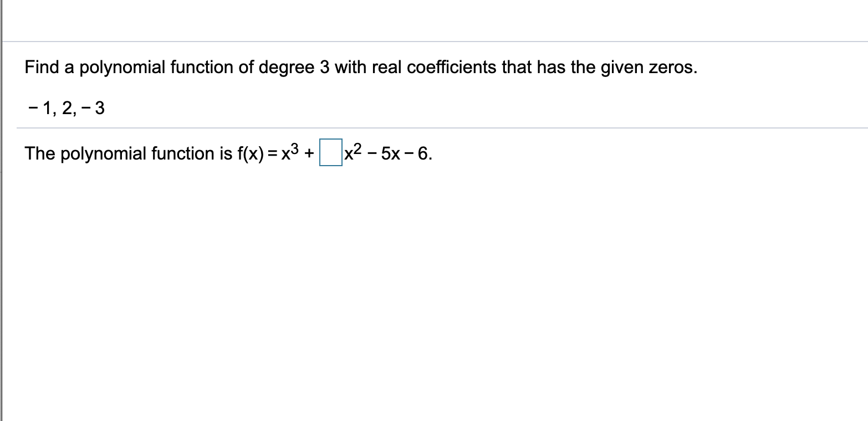
Task: Click the constant term '-6' in the answer
Action: click(423, 153)
